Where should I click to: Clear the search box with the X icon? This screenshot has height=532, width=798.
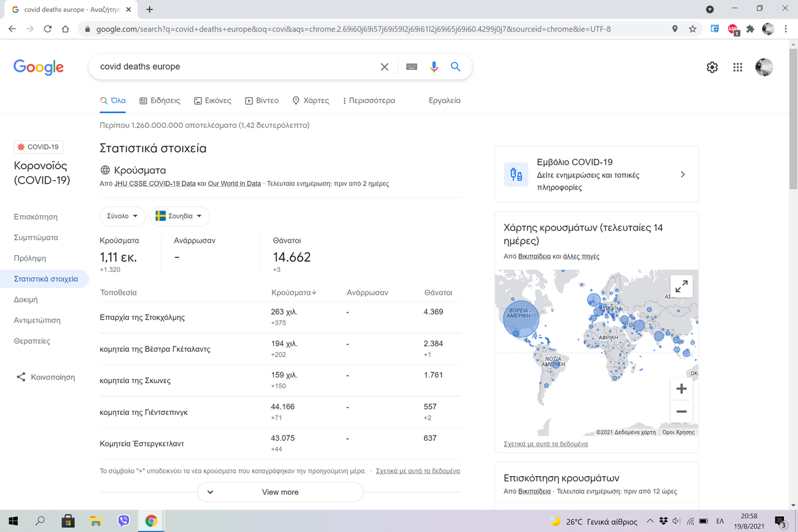384,67
